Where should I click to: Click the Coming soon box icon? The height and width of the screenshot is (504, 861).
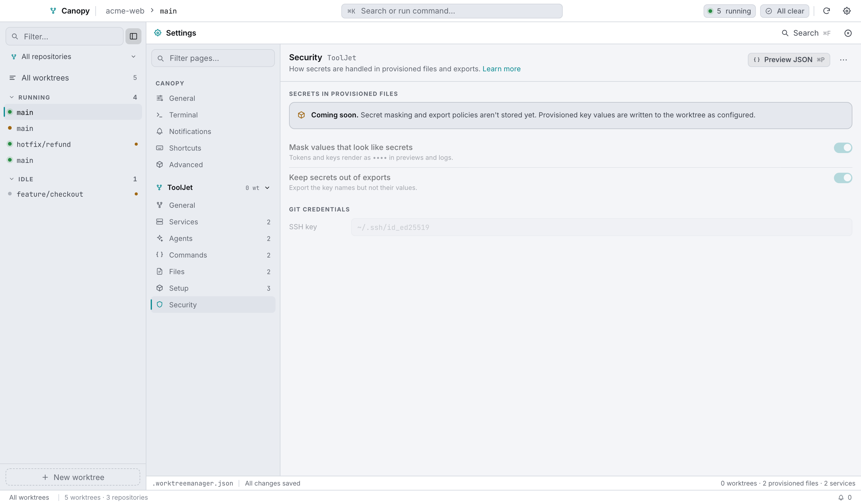coord(301,115)
